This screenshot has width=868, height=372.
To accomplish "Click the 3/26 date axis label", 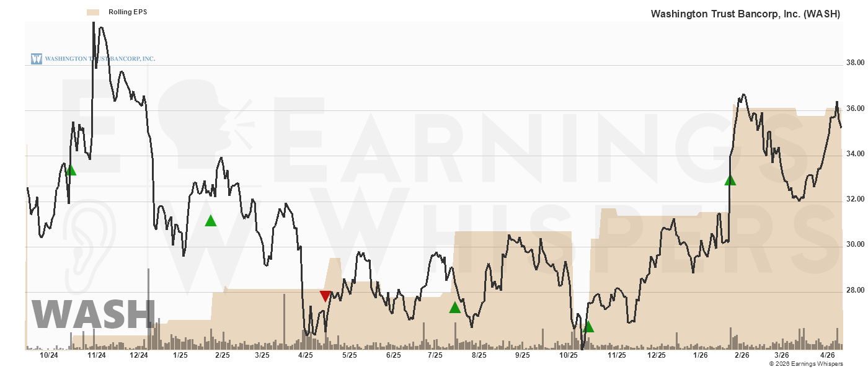I will (782, 355).
